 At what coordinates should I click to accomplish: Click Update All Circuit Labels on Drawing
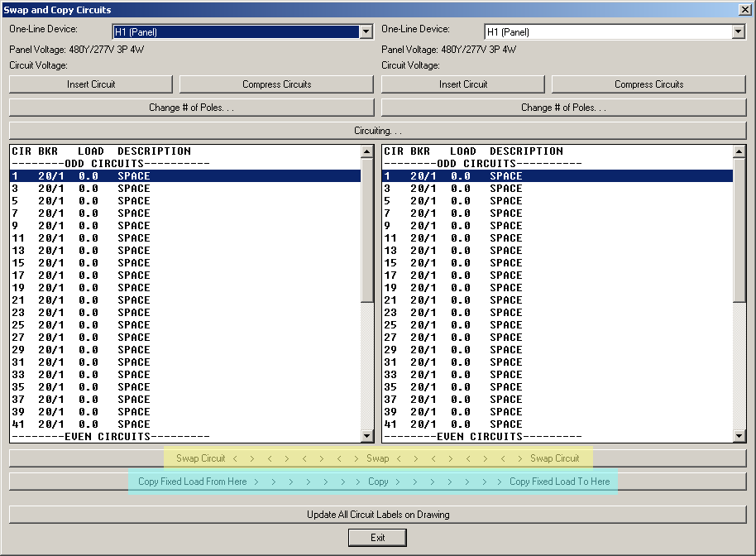378,515
